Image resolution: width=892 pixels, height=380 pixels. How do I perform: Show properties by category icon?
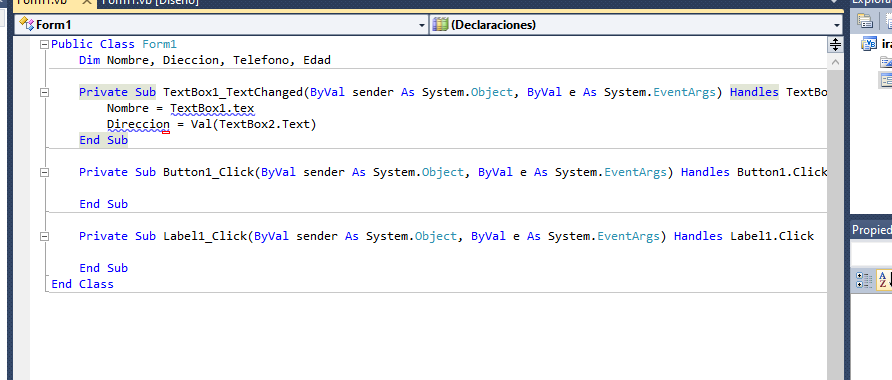point(864,280)
